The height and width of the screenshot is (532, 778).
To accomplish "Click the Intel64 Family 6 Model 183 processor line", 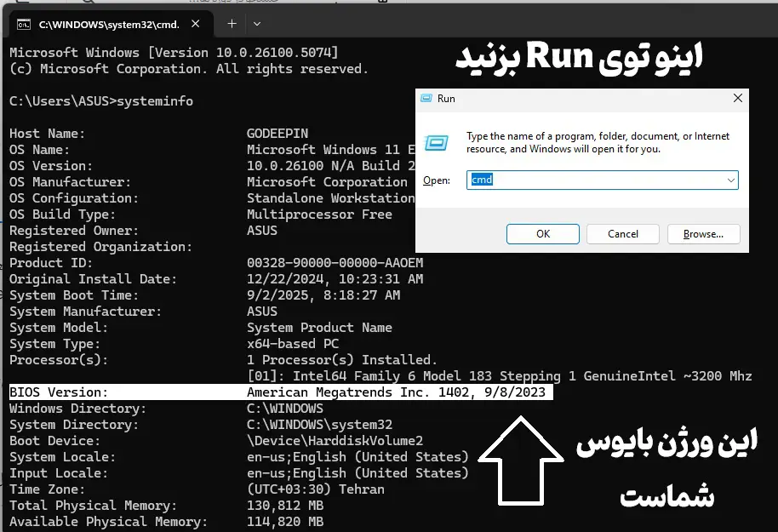I will point(500,376).
